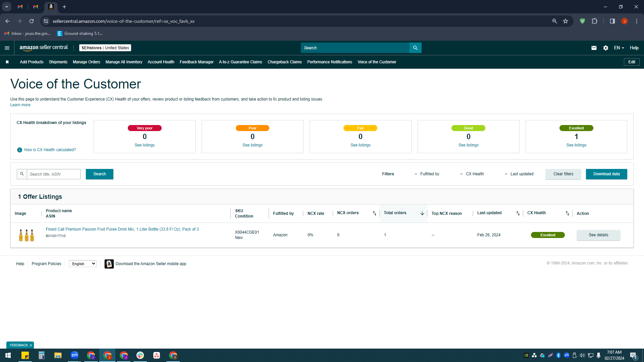Open Performance Notifications in the nav bar

(x=330, y=62)
